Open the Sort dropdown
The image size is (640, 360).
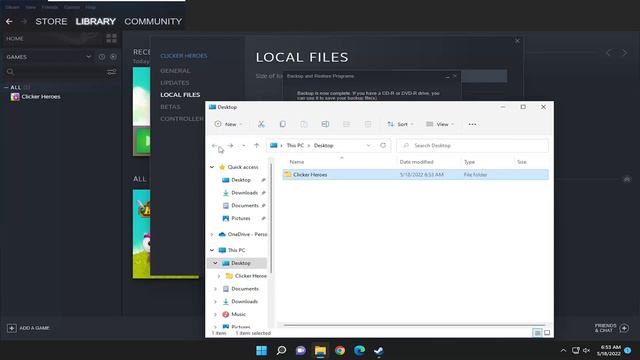tap(400, 124)
